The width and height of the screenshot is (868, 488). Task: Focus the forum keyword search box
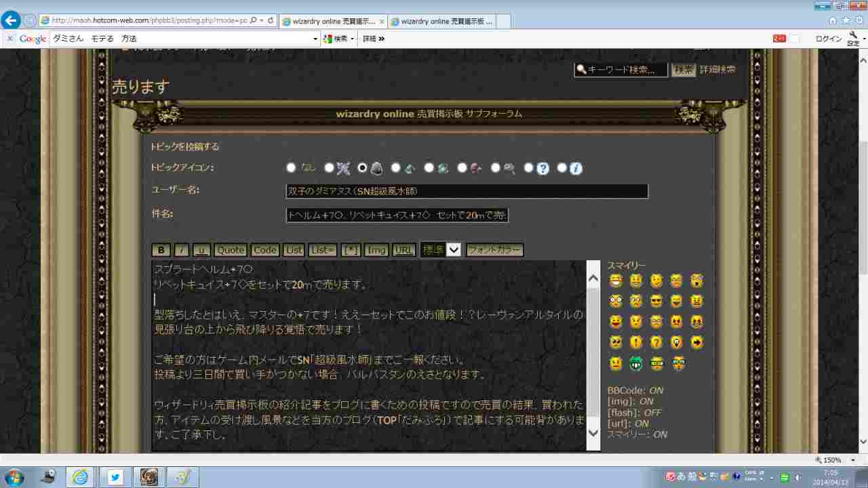(621, 69)
